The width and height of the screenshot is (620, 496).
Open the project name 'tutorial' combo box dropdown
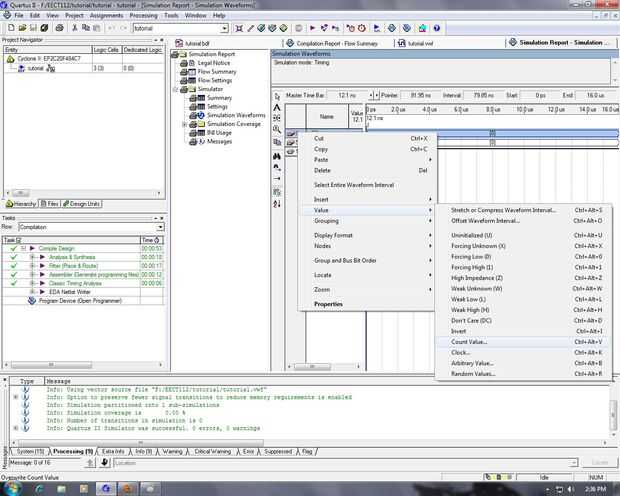point(225,28)
